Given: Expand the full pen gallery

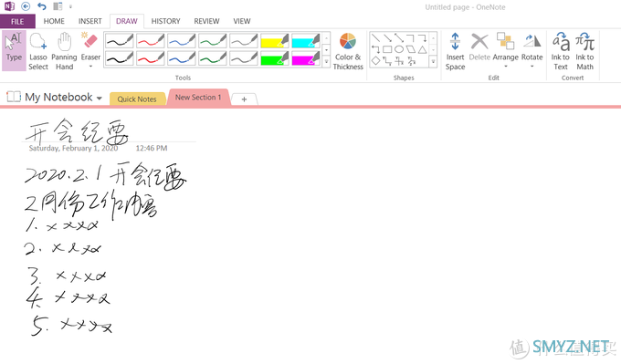Looking at the screenshot, I should click(326, 62).
